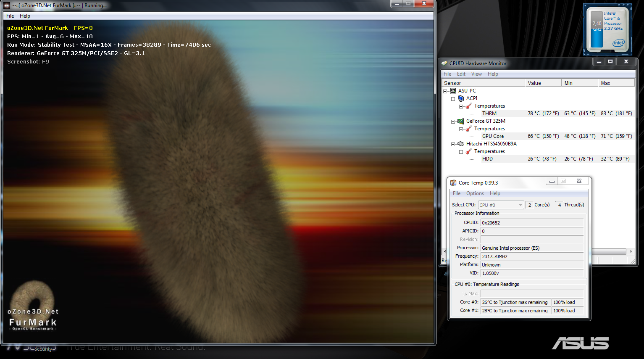The image size is (644, 359).
Task: Click the CPUID Hardware Monitor title icon
Action: (x=444, y=63)
